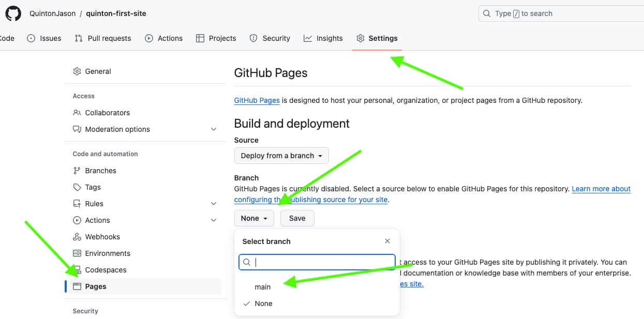This screenshot has width=644, height=319.
Task: Click the Rules icon in sidebar
Action: coord(77,204)
